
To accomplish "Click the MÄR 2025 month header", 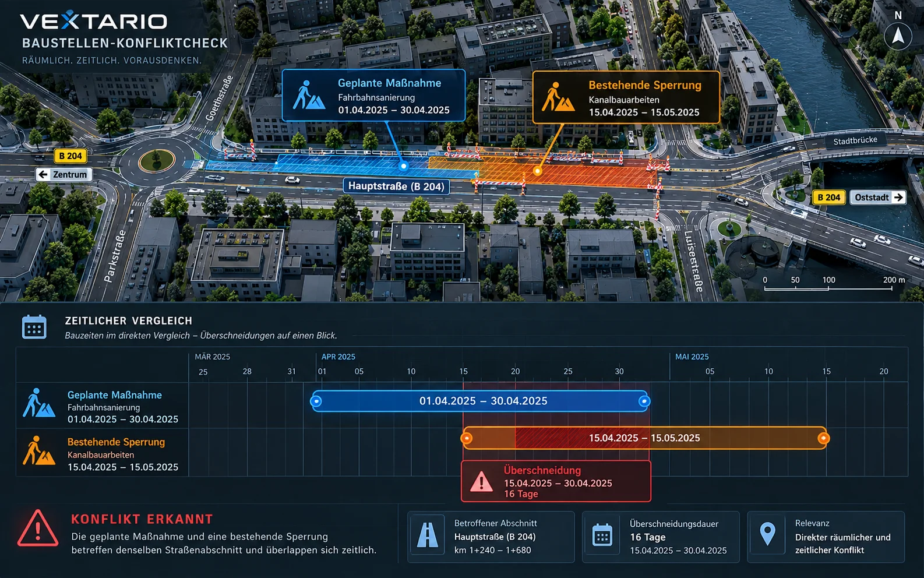I will point(213,357).
